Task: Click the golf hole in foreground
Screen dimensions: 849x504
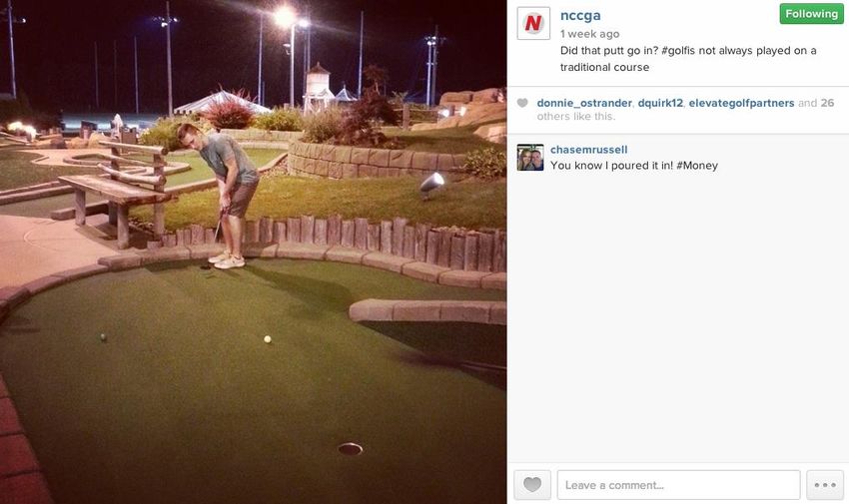Action: [350, 448]
